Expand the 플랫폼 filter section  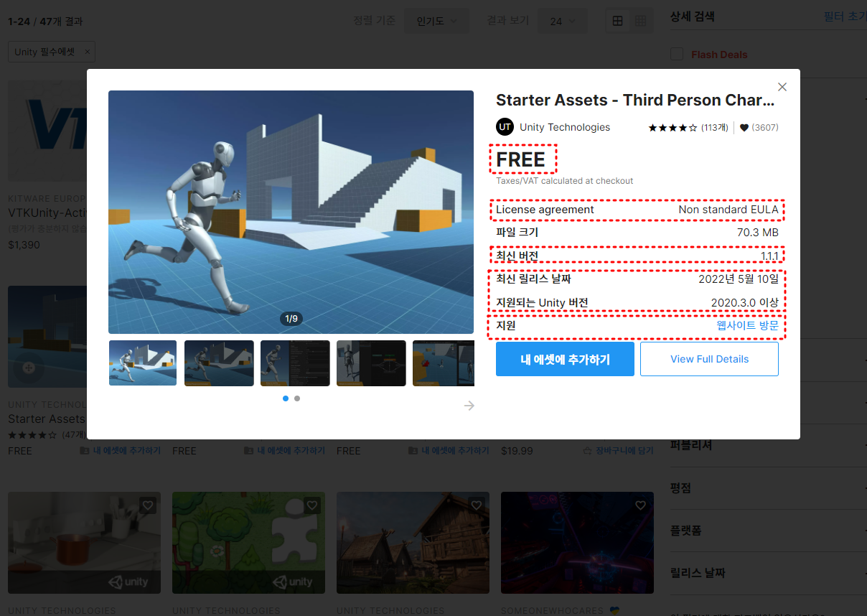click(768, 531)
